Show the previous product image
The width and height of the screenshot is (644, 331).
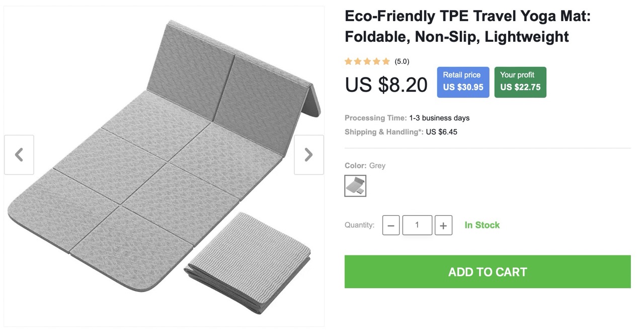point(19,154)
